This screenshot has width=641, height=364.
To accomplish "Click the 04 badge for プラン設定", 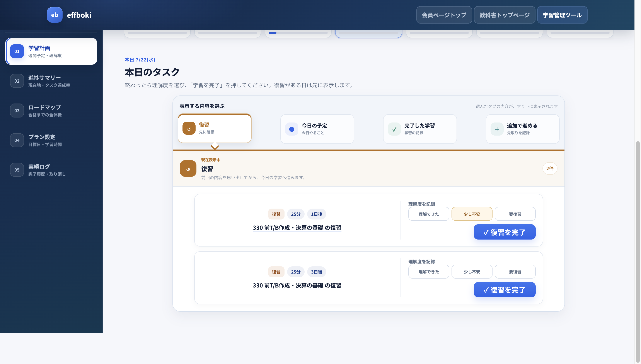I will point(17,140).
